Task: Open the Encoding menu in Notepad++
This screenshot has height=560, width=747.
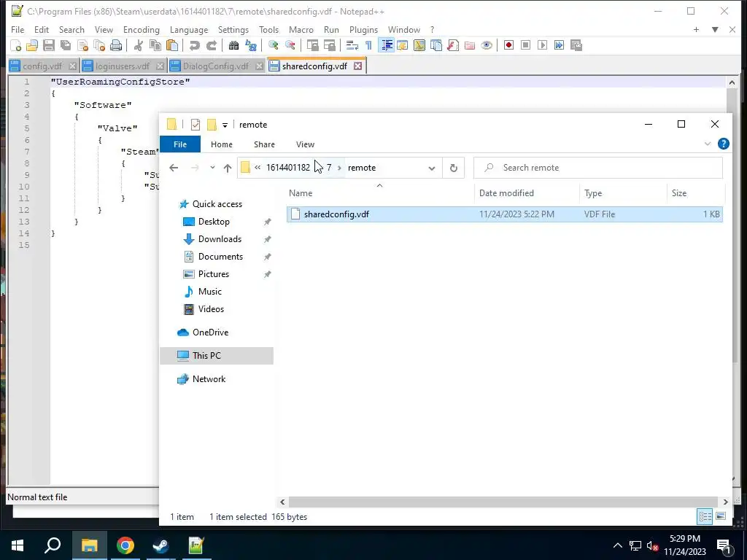Action: point(142,29)
